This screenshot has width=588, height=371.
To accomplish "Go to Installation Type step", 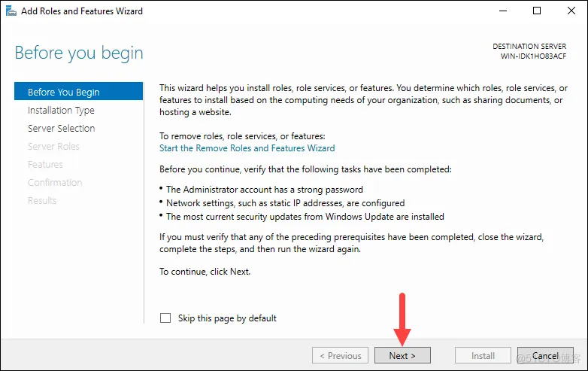I will pyautogui.click(x=61, y=110).
